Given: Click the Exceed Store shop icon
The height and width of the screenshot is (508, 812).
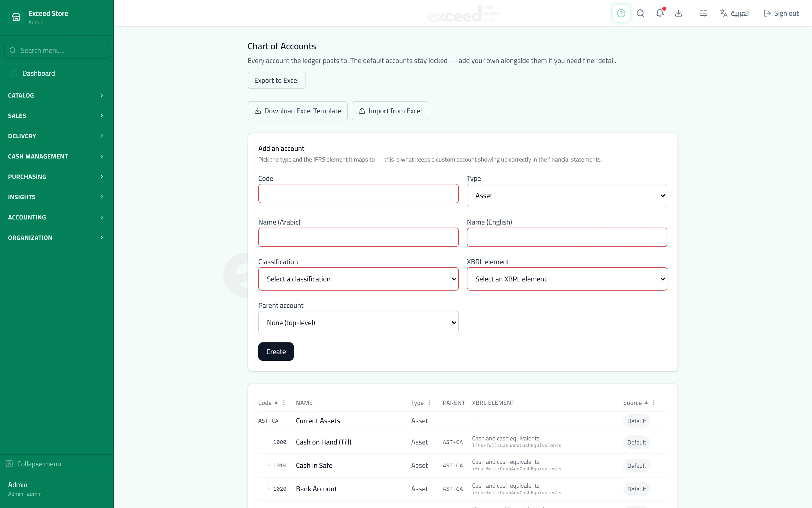Looking at the screenshot, I should coord(16,17).
